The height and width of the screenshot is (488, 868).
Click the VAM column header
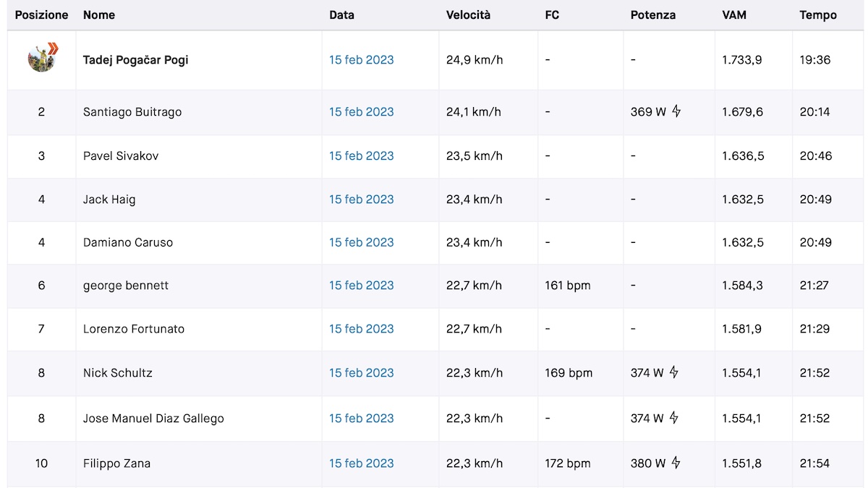(733, 15)
